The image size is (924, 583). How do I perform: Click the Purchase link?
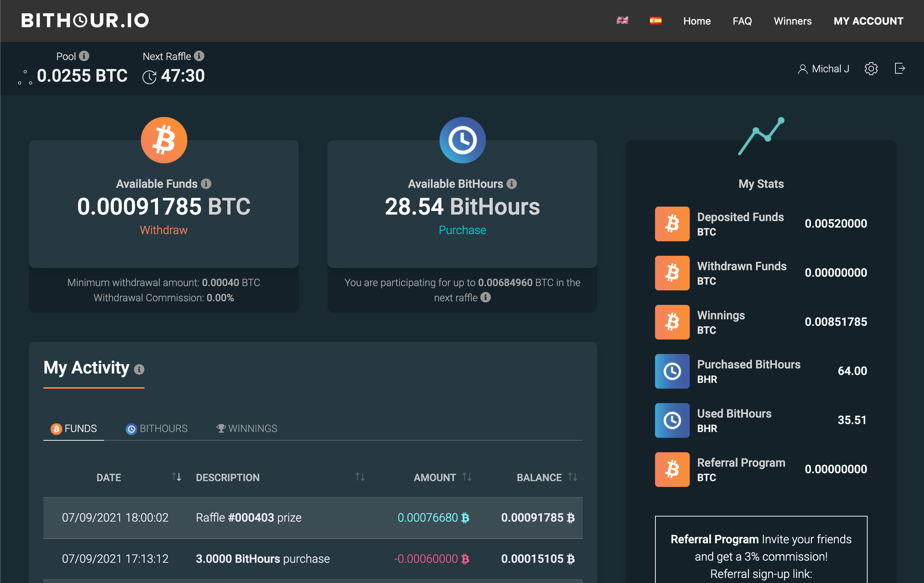tap(462, 230)
